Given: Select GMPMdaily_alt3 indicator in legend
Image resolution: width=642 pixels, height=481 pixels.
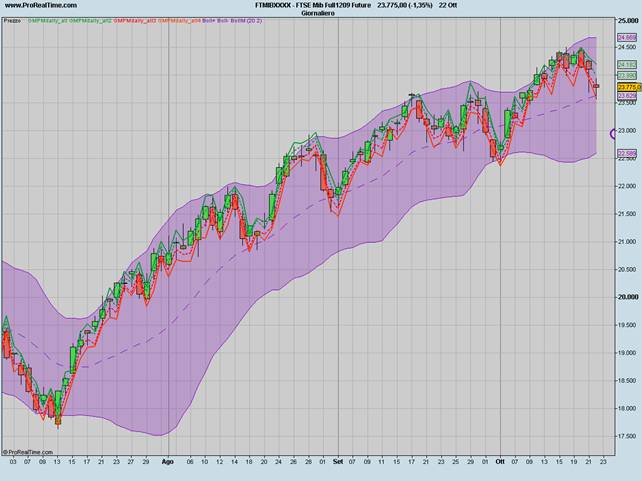Looking at the screenshot, I should pyautogui.click(x=134, y=20).
